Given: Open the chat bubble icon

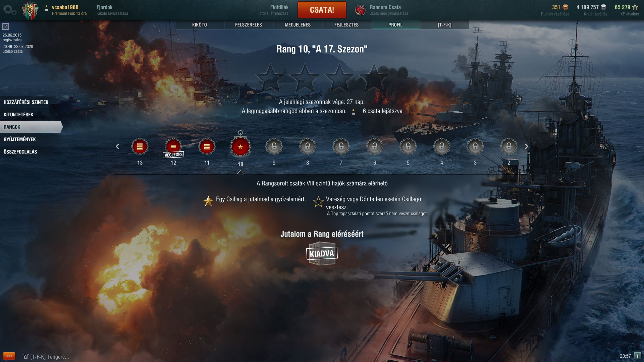Looking at the screenshot, I should tap(9, 356).
